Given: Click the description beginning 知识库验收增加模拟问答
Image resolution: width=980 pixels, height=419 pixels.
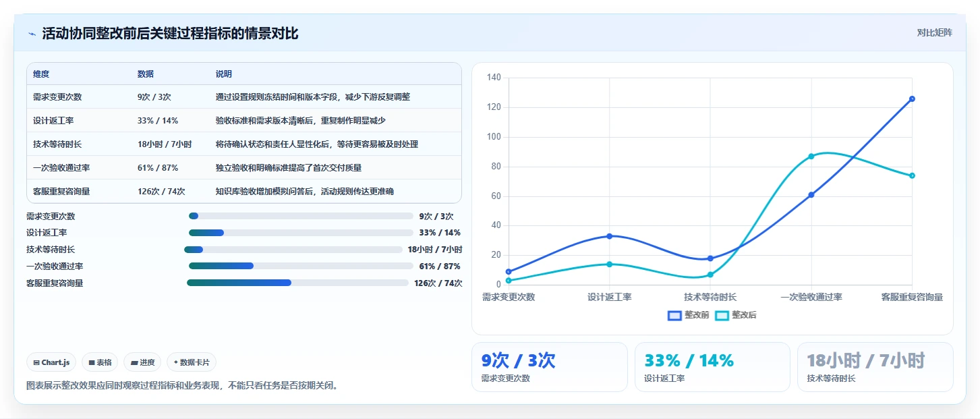Looking at the screenshot, I should [x=305, y=192].
